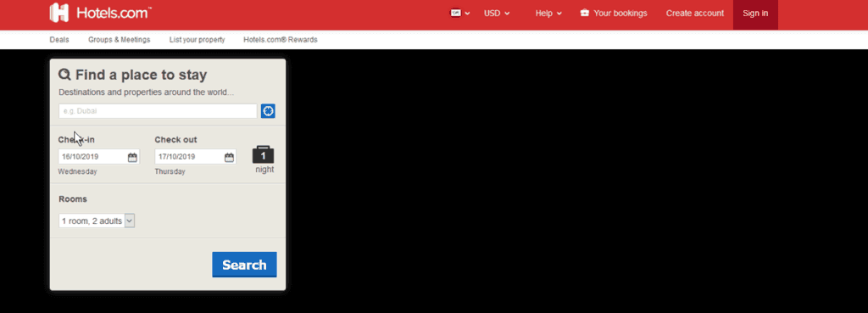The image size is (868, 313).
Task: Open the country flag selector
Action: [x=459, y=14]
